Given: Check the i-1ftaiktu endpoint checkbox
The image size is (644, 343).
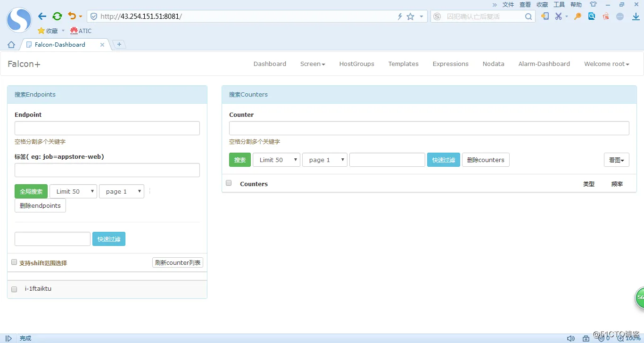Looking at the screenshot, I should point(14,289).
